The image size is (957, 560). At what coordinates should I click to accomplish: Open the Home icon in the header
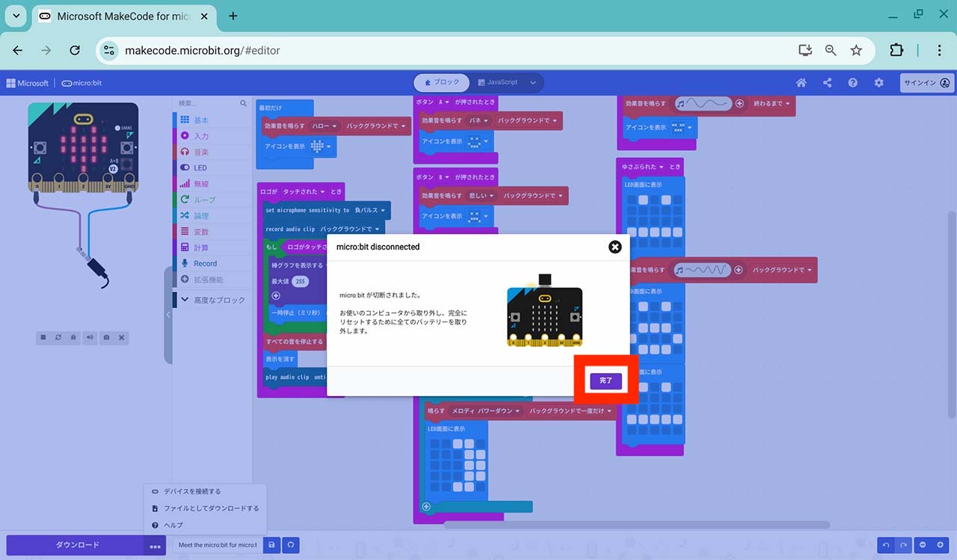point(801,83)
